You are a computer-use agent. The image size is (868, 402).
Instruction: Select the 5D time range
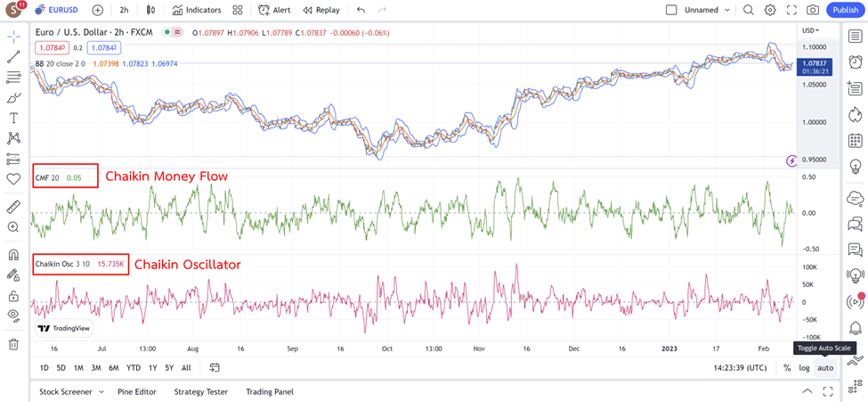[x=61, y=367]
